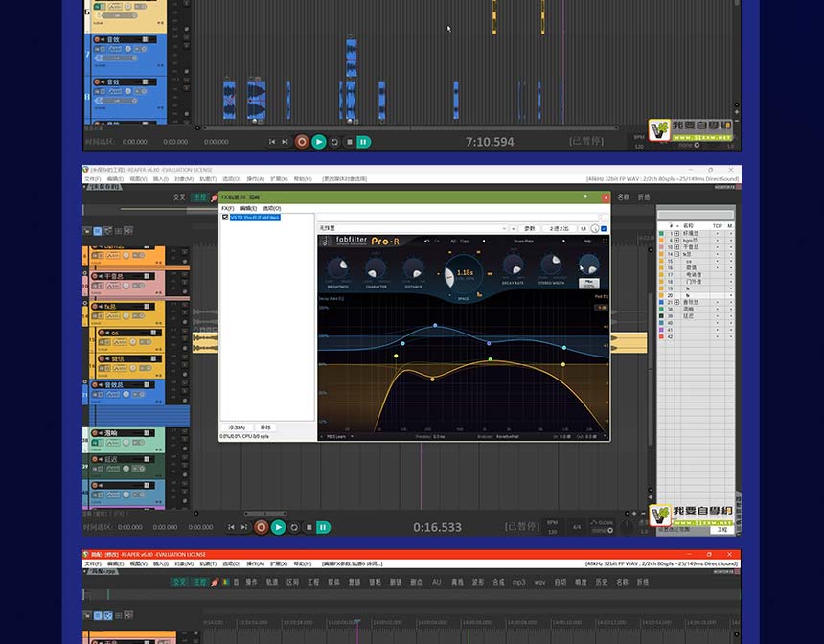
Task: Click the record button in the middle transport
Action: (x=261, y=527)
